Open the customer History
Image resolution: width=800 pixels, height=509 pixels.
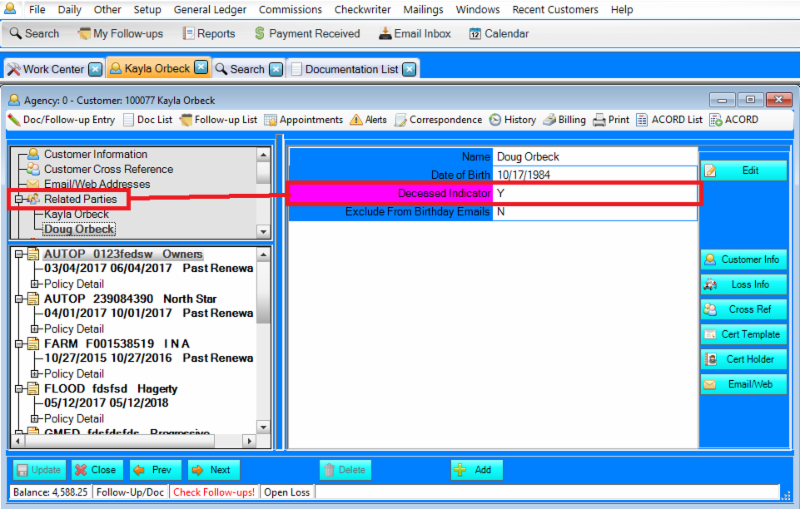click(x=512, y=120)
